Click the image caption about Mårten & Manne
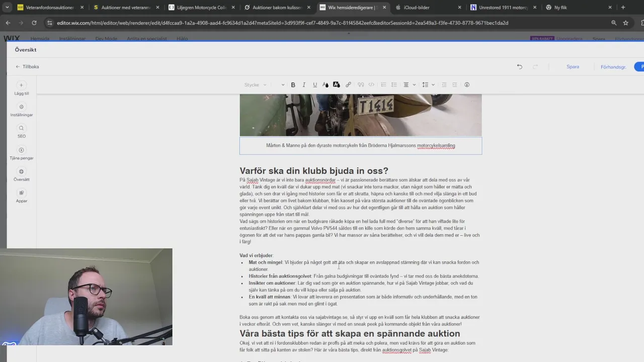This screenshot has height=362, width=644. [x=361, y=146]
